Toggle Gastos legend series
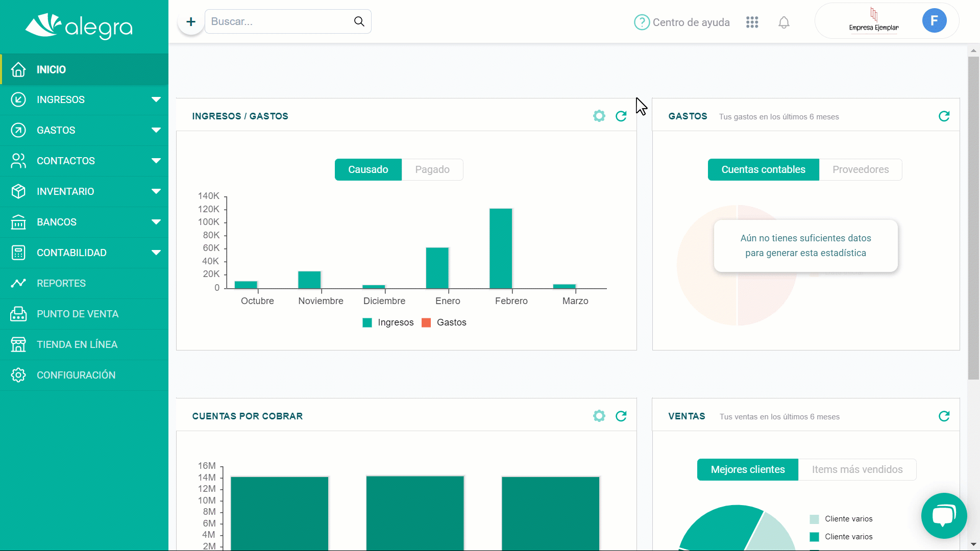The width and height of the screenshot is (980, 551). click(x=444, y=322)
